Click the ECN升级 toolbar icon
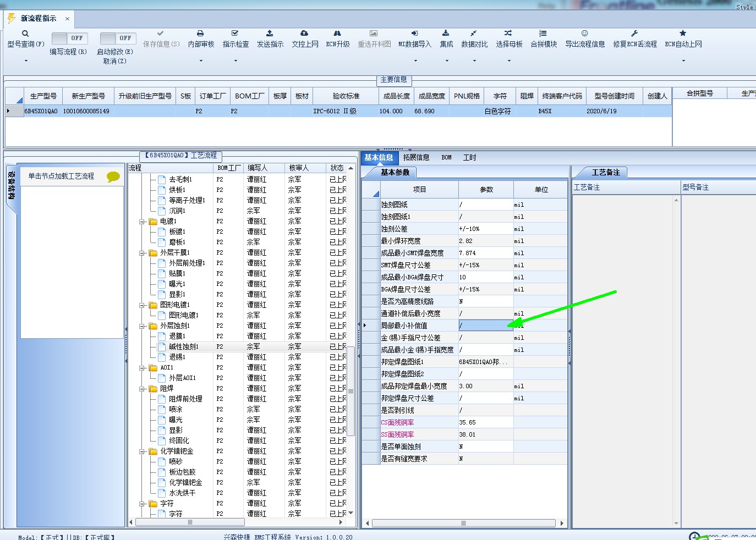The width and height of the screenshot is (756, 540). tap(337, 34)
